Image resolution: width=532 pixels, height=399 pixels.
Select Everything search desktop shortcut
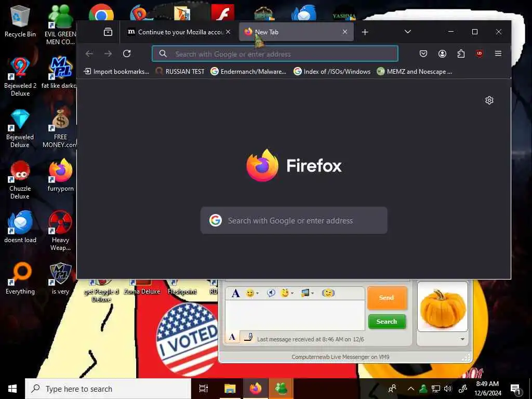[20, 278]
